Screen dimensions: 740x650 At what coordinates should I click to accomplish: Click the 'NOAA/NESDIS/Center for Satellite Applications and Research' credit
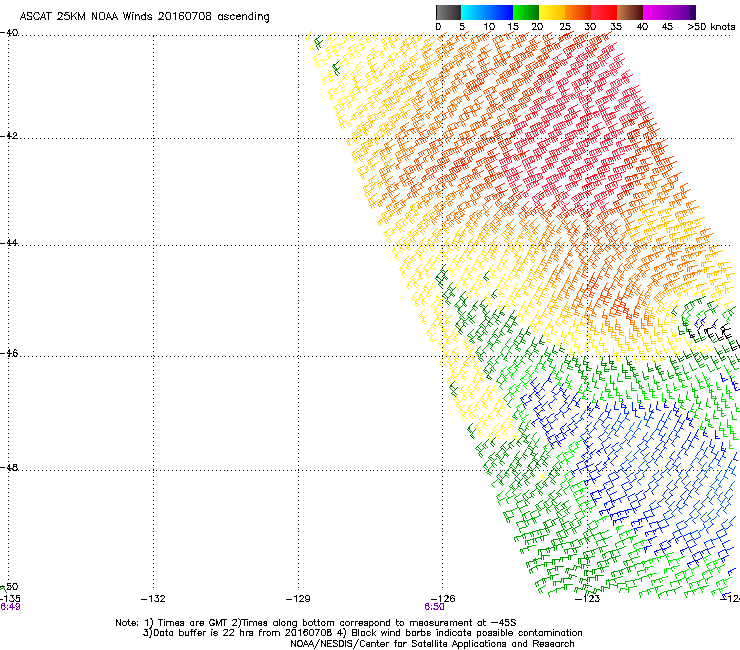point(432,644)
